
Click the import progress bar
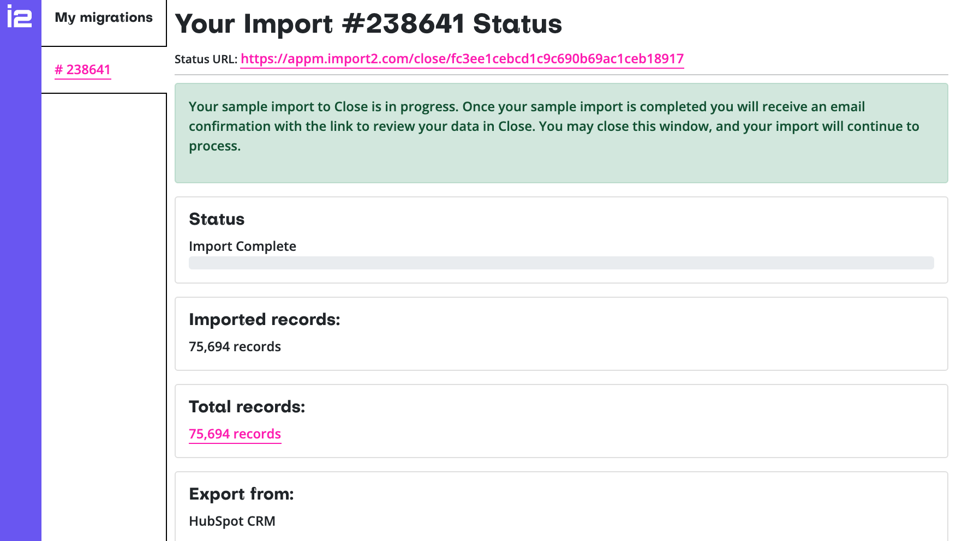[561, 263]
